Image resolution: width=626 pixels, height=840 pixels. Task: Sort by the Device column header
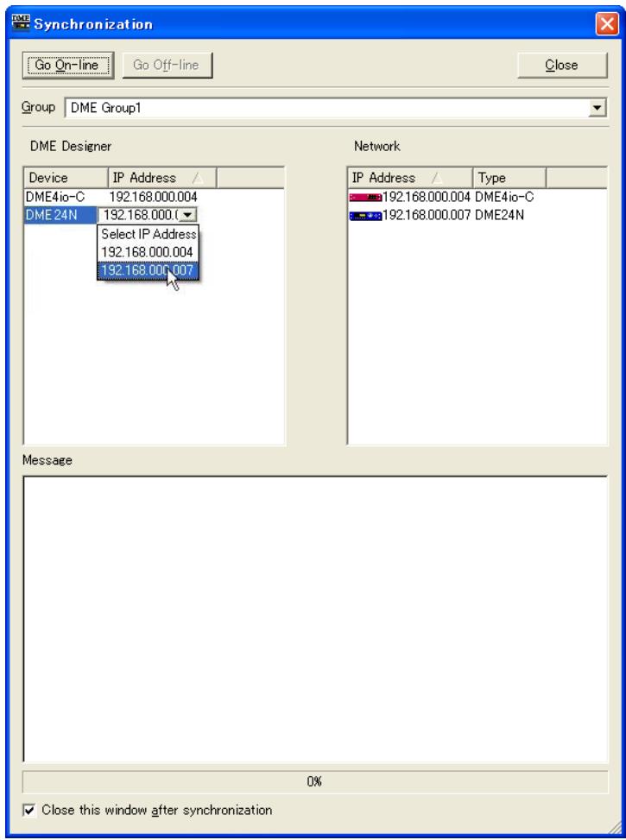(x=66, y=178)
